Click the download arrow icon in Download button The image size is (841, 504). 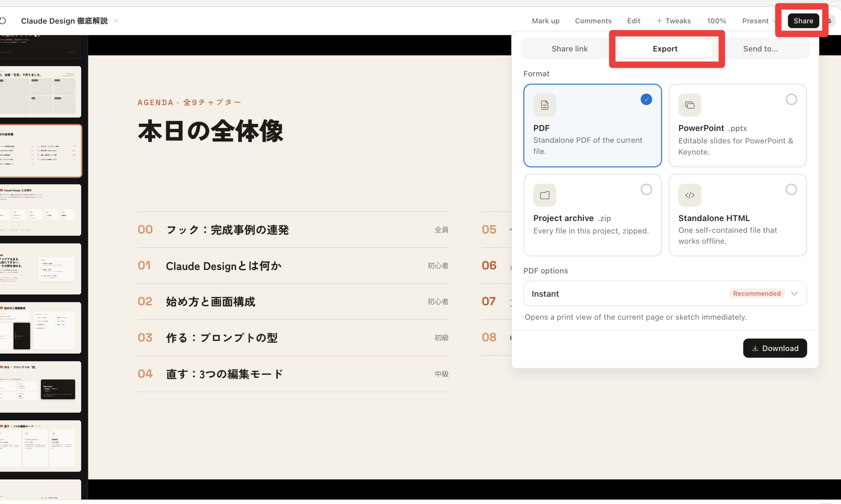[755, 348]
